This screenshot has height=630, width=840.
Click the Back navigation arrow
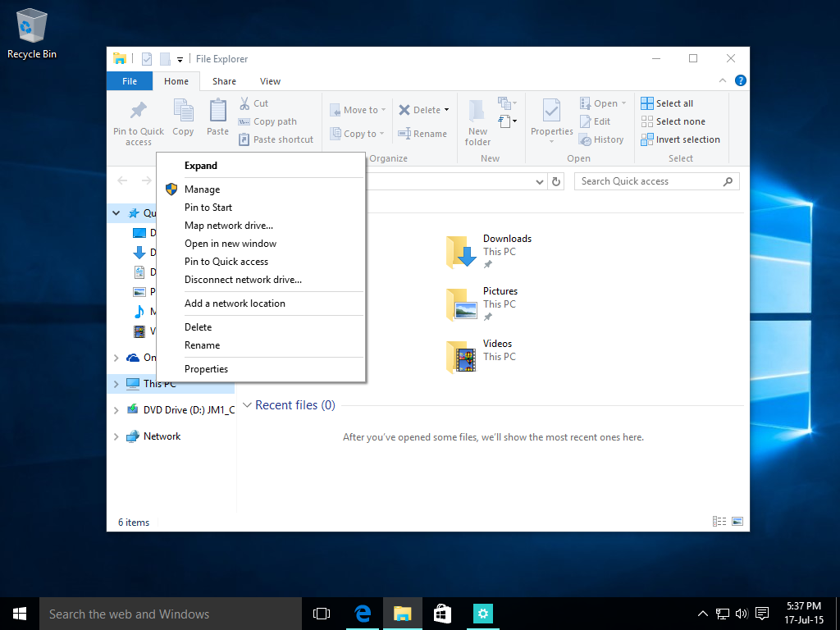122,180
